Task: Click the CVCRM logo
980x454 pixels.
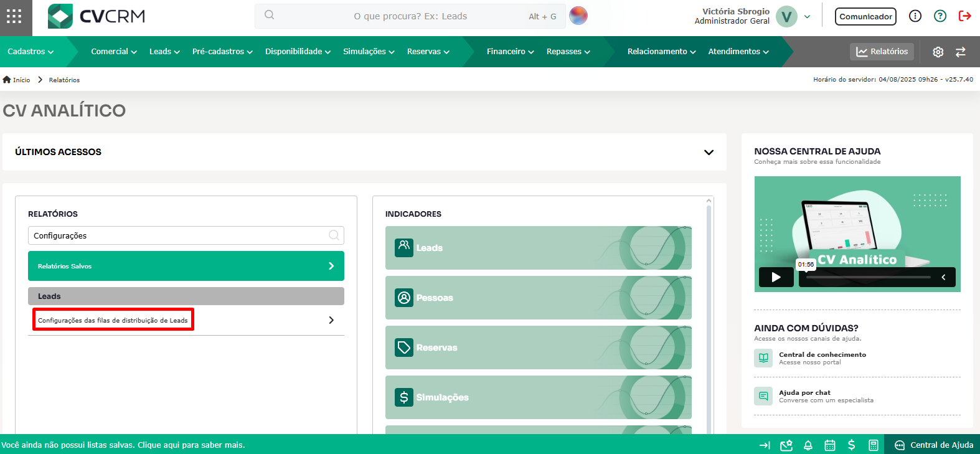Action: [97, 16]
